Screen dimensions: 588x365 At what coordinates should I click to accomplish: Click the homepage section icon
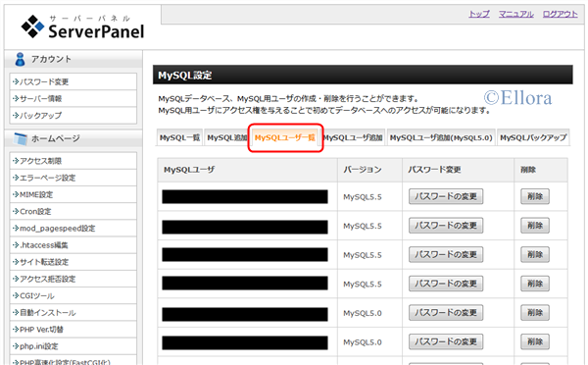[21, 138]
